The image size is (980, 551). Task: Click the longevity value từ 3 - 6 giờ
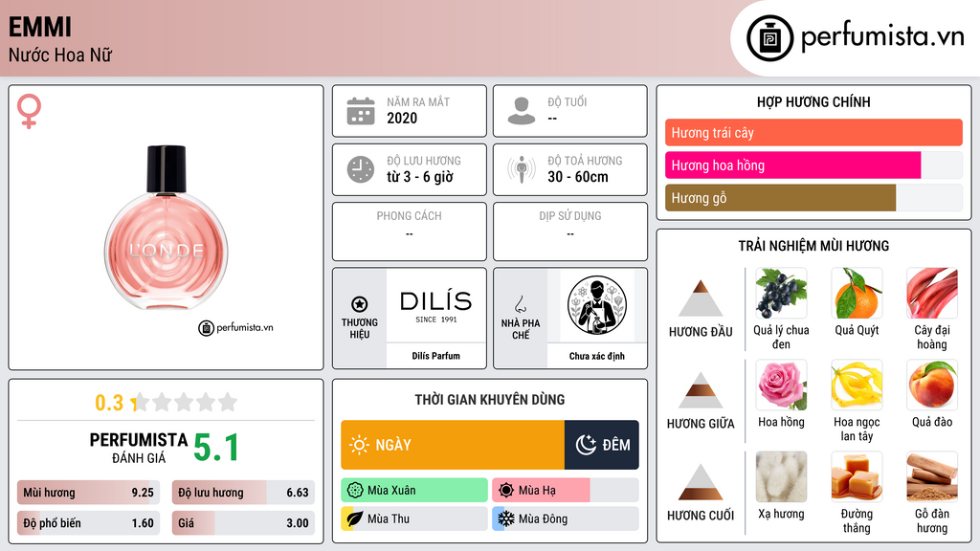coord(420,177)
